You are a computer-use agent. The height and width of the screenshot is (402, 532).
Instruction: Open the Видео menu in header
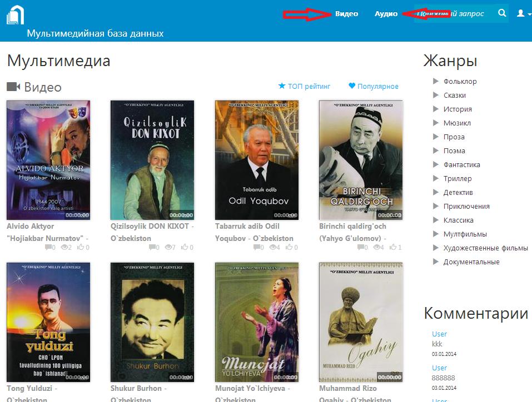click(346, 14)
